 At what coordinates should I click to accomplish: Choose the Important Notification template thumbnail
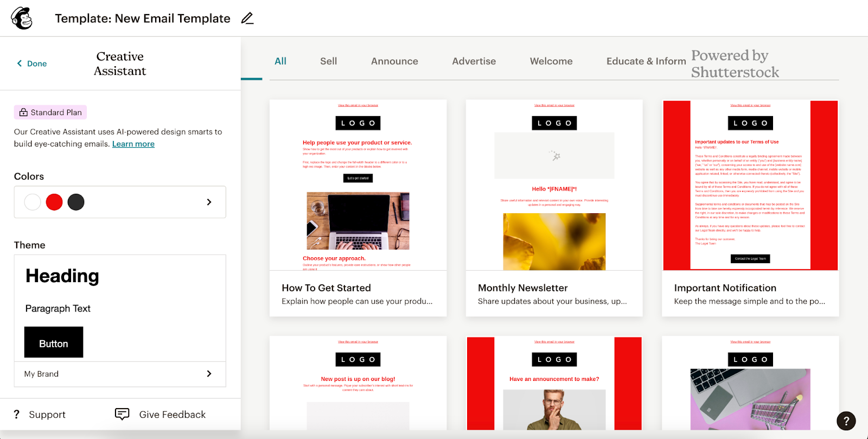click(750, 185)
